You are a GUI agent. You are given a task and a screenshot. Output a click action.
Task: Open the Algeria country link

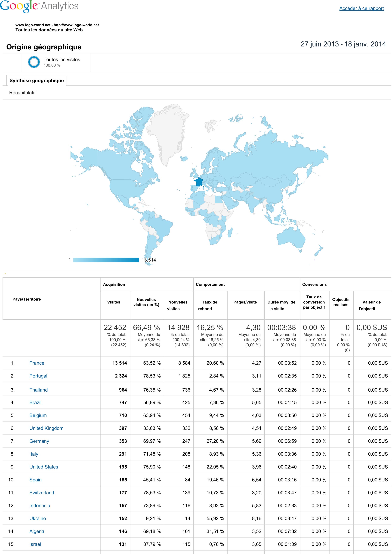[x=37, y=531]
